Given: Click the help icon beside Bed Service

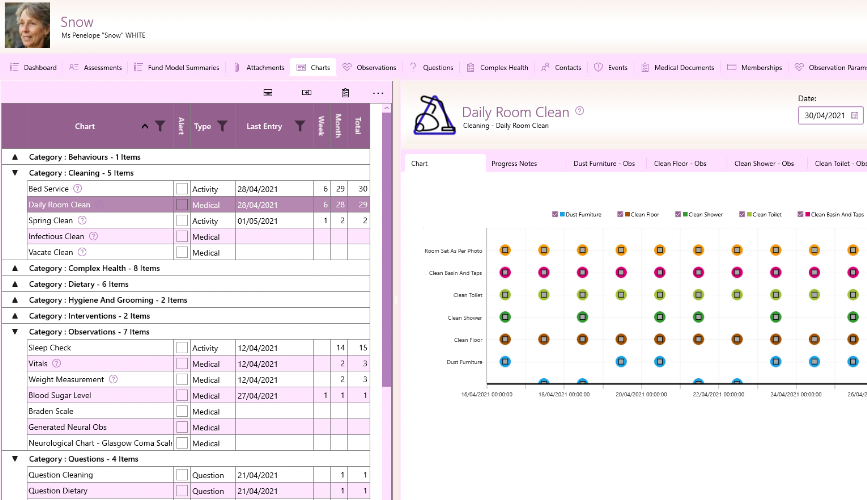Looking at the screenshot, I should (78, 189).
